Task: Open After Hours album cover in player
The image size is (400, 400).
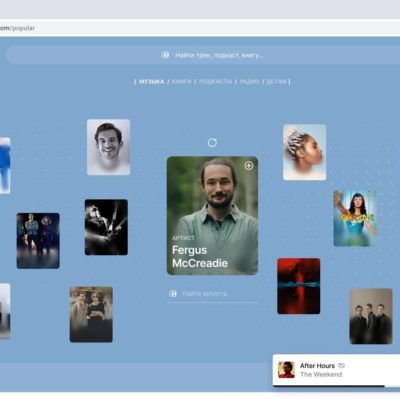Action: 286,370
